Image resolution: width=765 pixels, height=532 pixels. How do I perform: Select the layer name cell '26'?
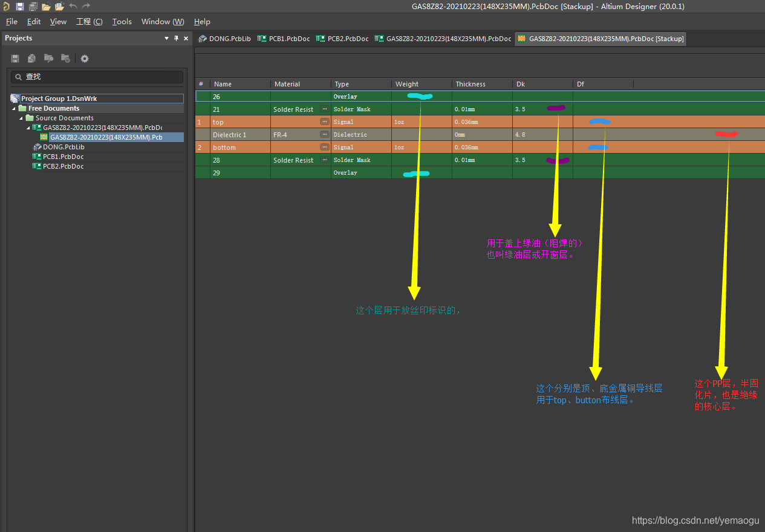click(240, 97)
